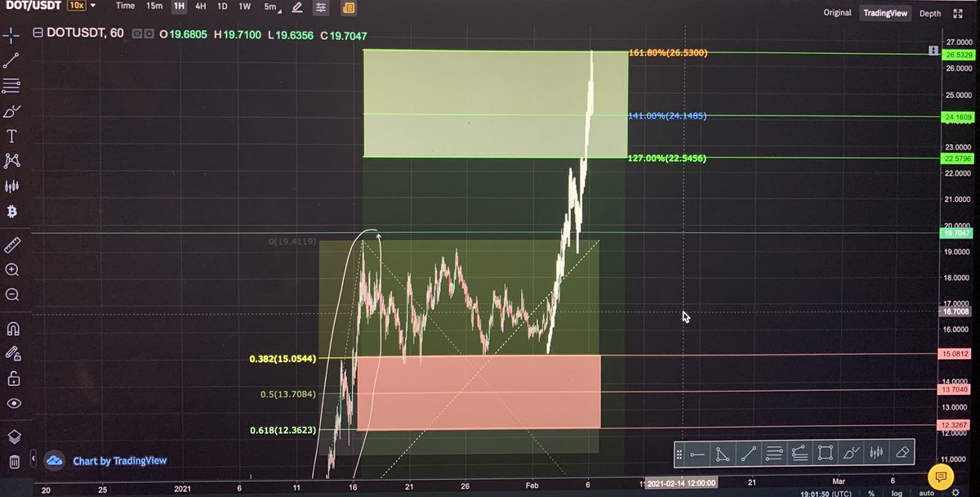The width and height of the screenshot is (980, 497).
Task: Select Fib retracement in floating toolbar
Action: (775, 453)
